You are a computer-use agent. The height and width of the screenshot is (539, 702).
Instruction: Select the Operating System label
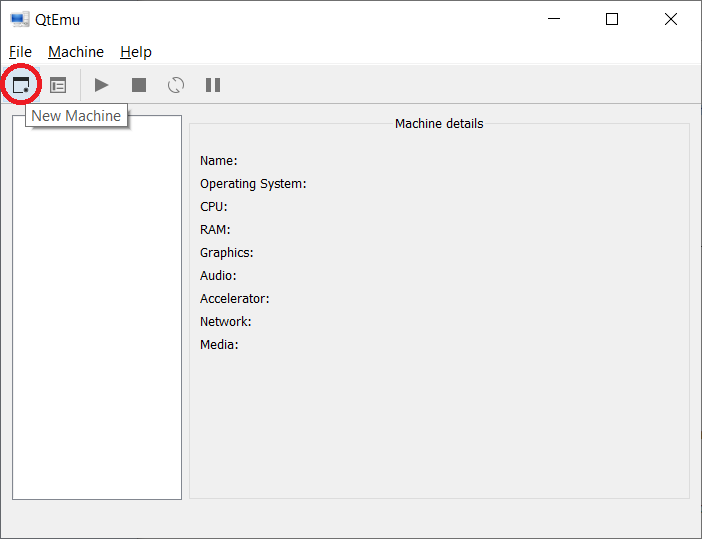pyautogui.click(x=253, y=184)
